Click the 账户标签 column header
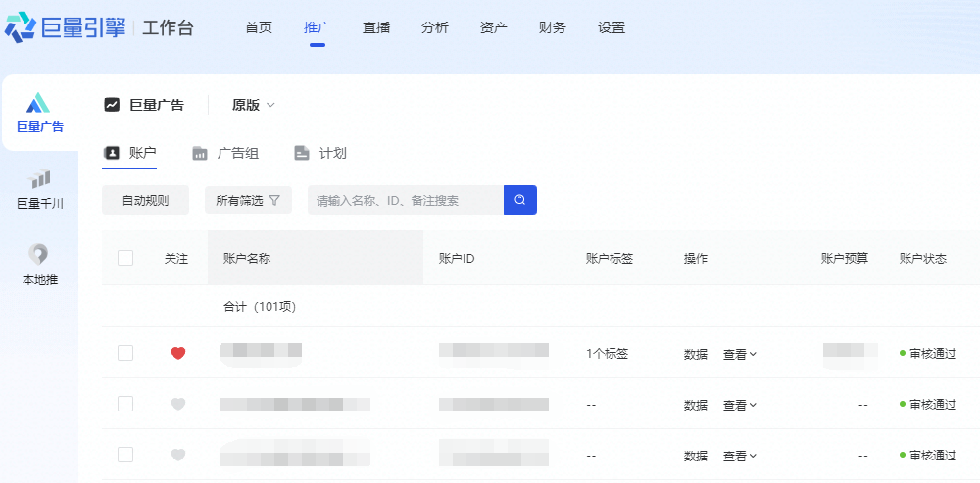The height and width of the screenshot is (483, 980). click(x=610, y=258)
